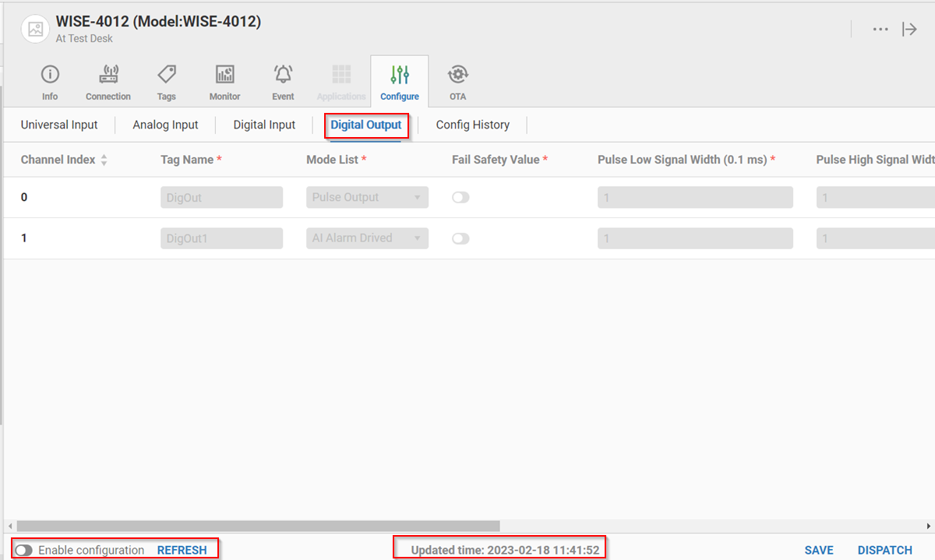Switch to the Config History tab
Screen dimensions: 935x560
click(472, 125)
